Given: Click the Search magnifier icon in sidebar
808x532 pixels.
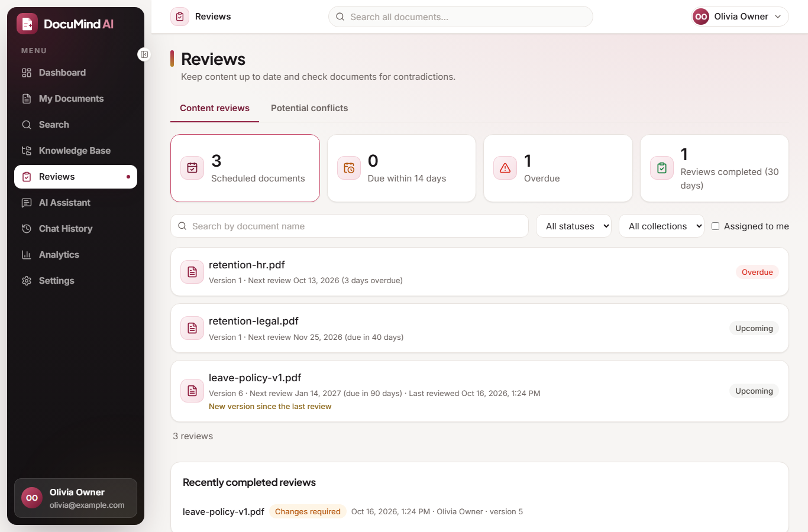Looking at the screenshot, I should (x=27, y=125).
